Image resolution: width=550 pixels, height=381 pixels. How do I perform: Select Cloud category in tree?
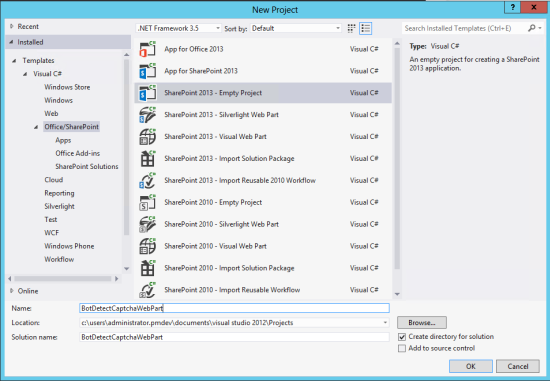54,180
